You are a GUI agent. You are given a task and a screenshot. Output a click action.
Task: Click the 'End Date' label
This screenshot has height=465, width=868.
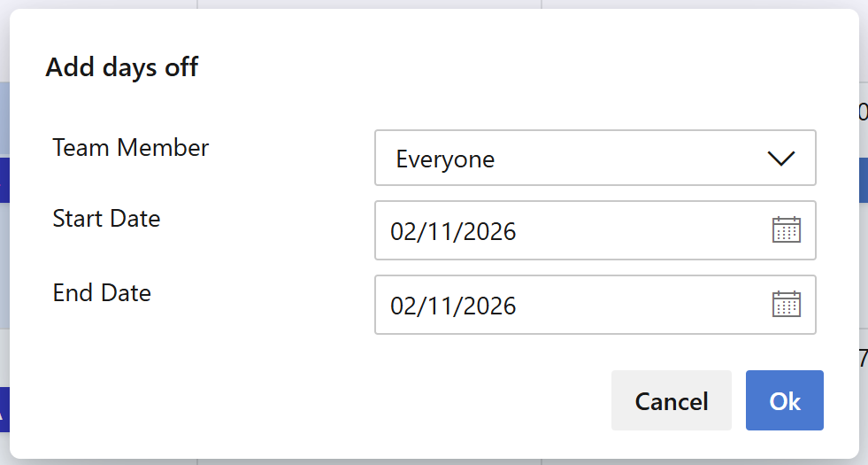[x=102, y=292]
